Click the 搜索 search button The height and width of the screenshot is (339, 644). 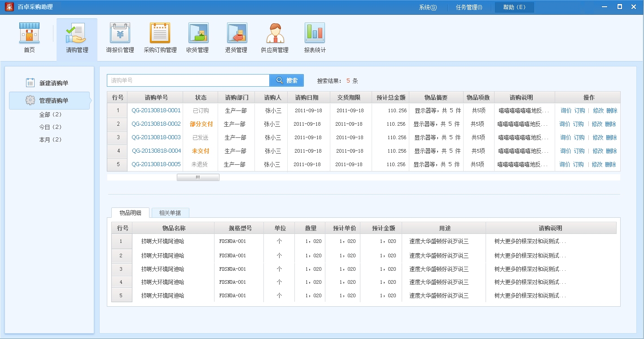pos(286,80)
